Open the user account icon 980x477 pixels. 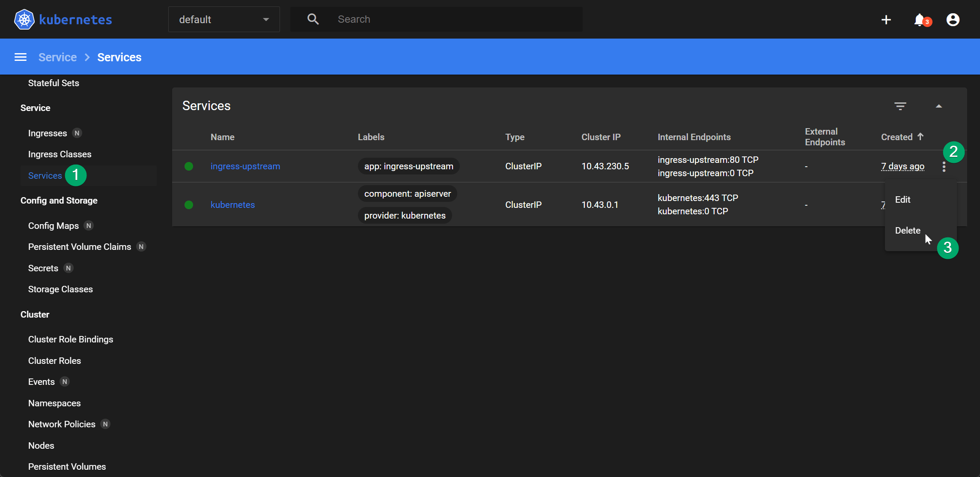point(953,20)
